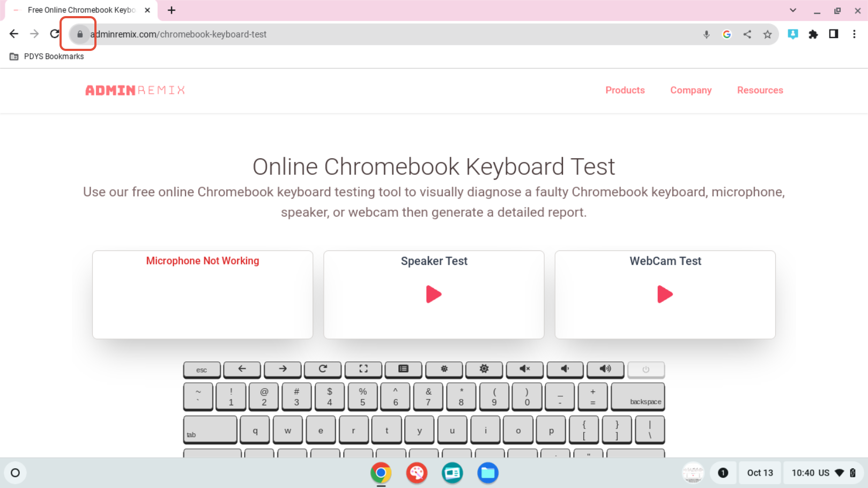Open the PDYS Bookmarks folder
The width and height of the screenshot is (868, 488).
point(47,56)
